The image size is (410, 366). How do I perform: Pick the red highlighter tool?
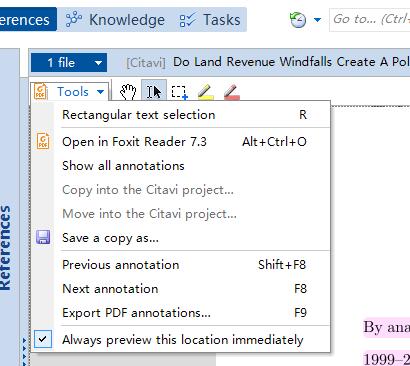pos(232,92)
